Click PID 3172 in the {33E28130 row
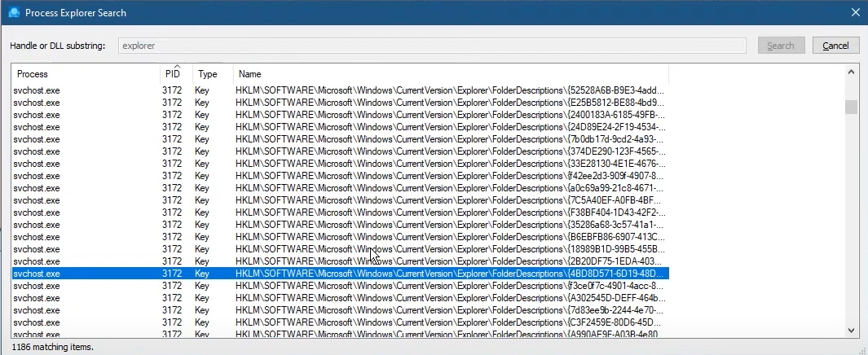This screenshot has height=355, width=868. point(172,163)
